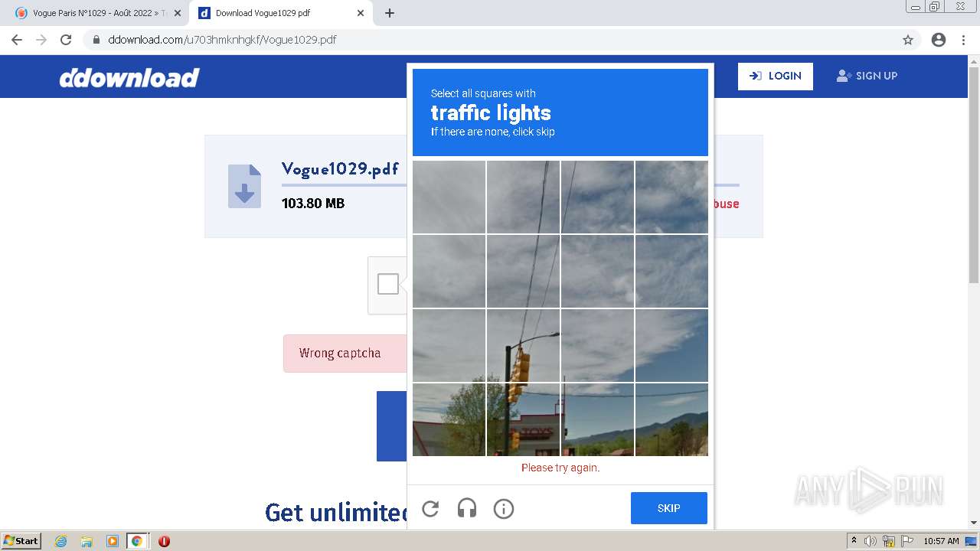Click the site security lock icon
The width and height of the screenshot is (980, 551).
point(96,40)
